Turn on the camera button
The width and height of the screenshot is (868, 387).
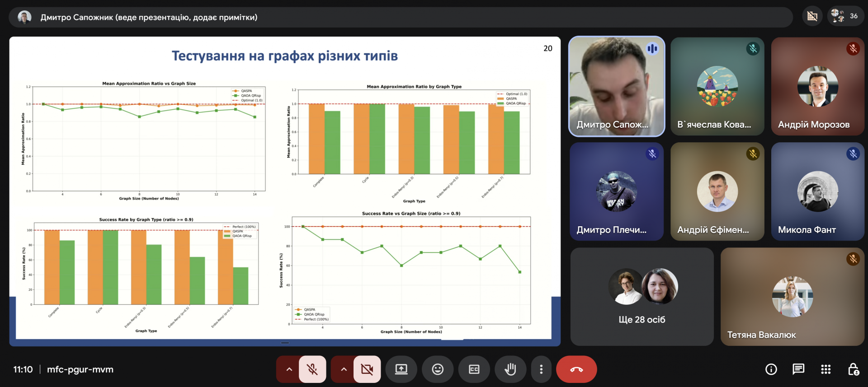coord(367,369)
